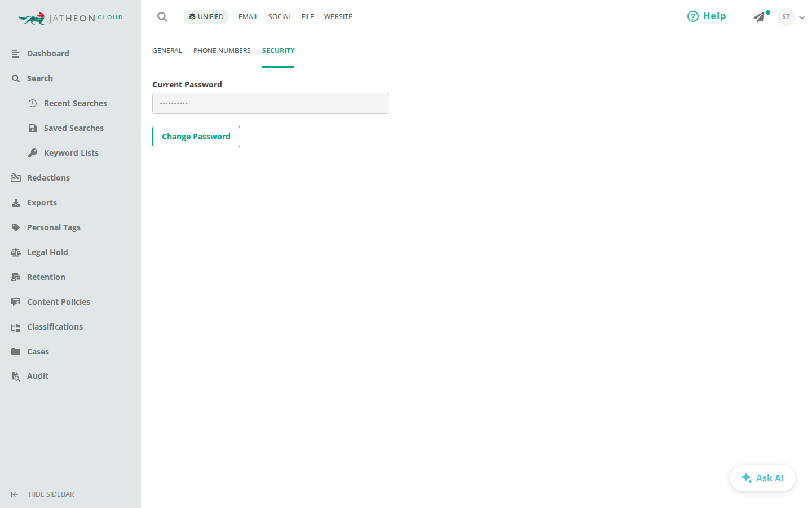812x508 pixels.
Task: Open the Saved Searches sidebar item
Action: click(x=74, y=128)
